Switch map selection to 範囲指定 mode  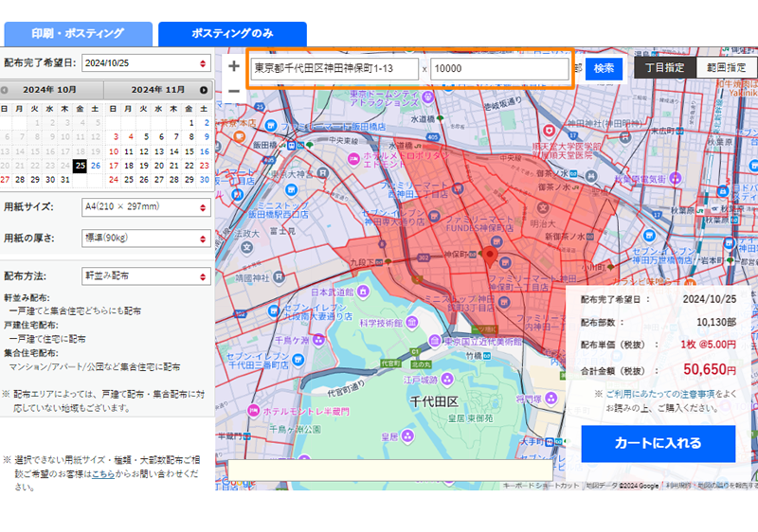(727, 67)
